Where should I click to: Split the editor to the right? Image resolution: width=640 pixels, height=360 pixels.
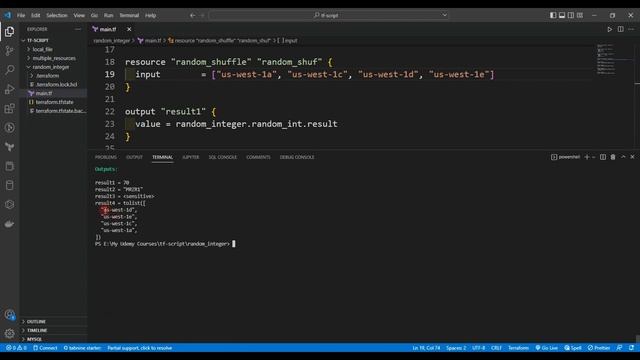[620, 29]
